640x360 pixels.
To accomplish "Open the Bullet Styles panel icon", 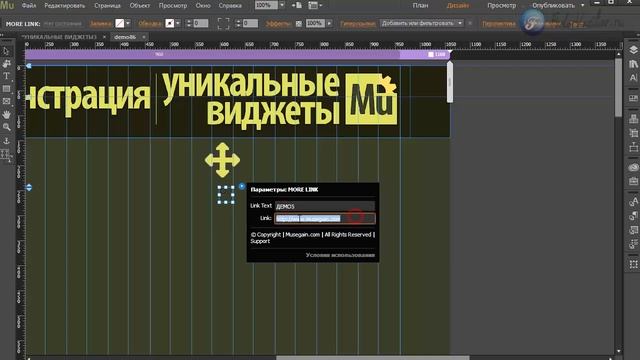I will 633,244.
